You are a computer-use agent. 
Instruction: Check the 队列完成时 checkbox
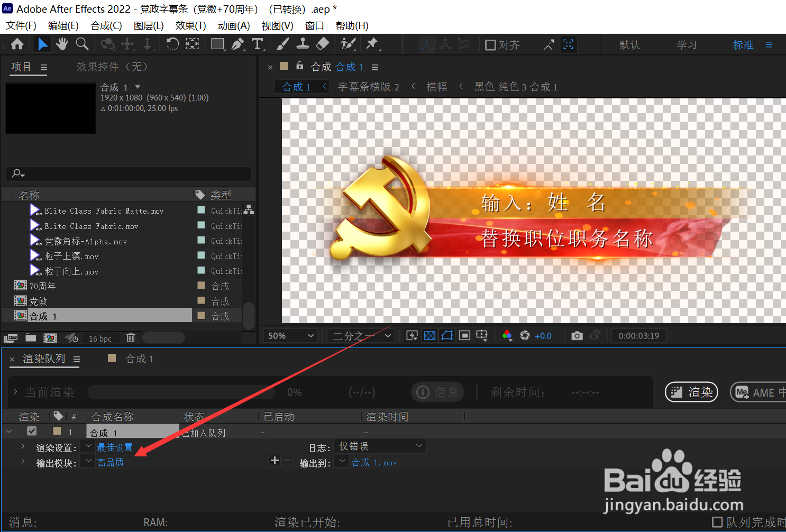coord(717,522)
